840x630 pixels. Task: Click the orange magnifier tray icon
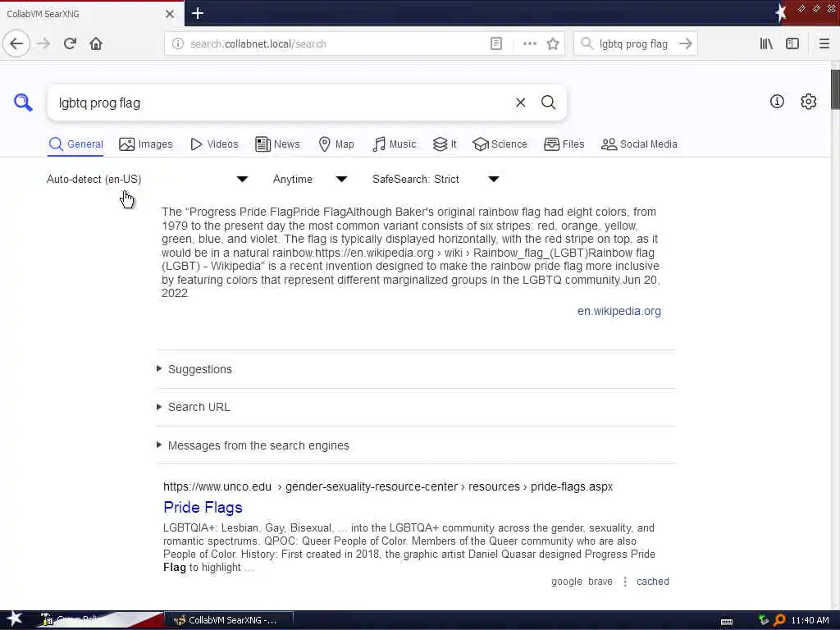coord(779,620)
